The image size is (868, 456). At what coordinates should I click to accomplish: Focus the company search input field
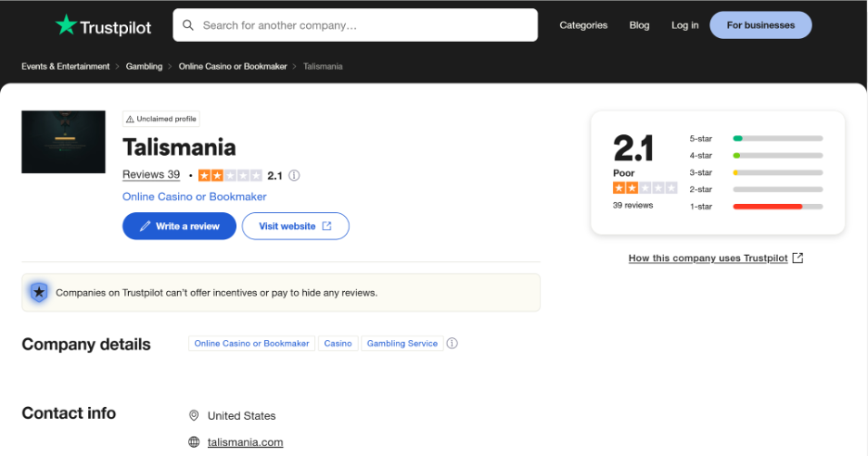coord(355,25)
